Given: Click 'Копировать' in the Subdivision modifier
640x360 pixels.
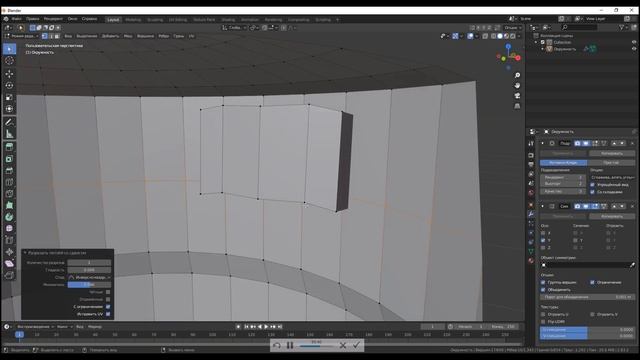Looking at the screenshot, I should (611, 153).
